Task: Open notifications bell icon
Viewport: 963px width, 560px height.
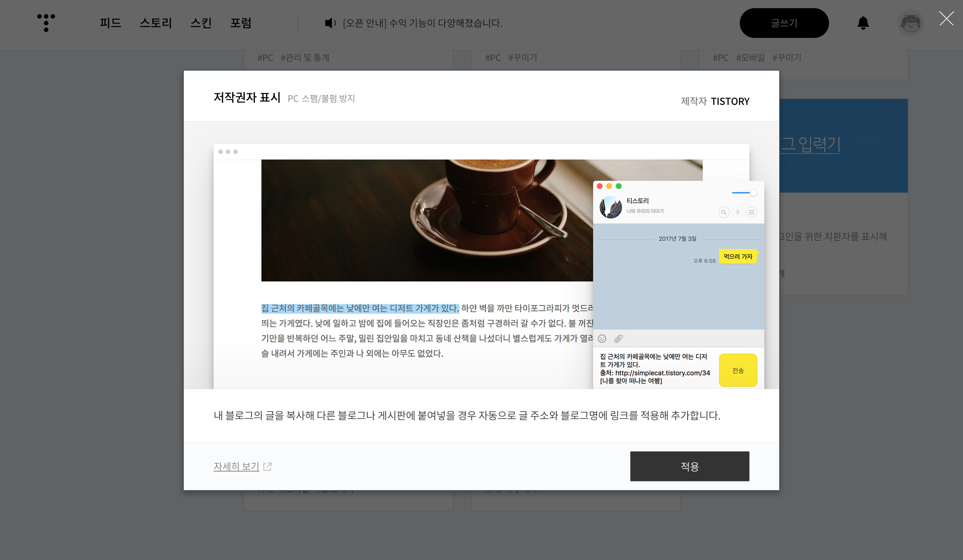Action: [863, 23]
